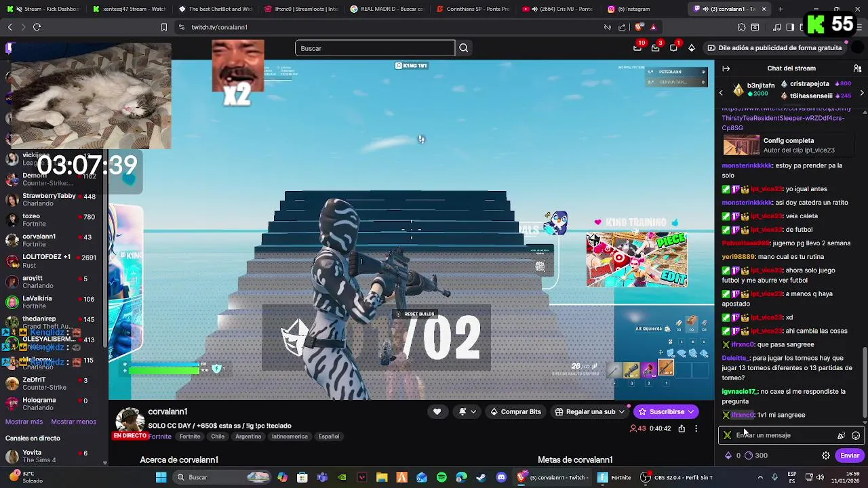Open the Fortnite window from taskbar
This screenshot has height=488, width=868.
point(614,477)
